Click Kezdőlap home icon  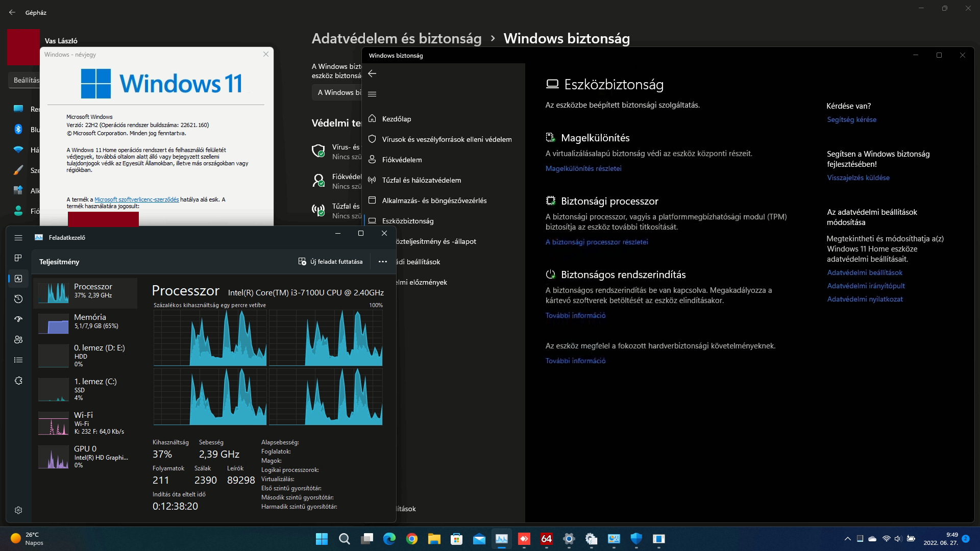[372, 118]
